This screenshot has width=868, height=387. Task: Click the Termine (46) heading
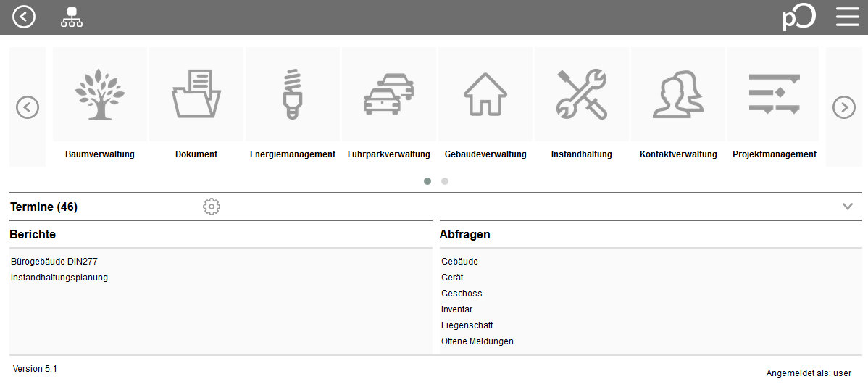pos(43,207)
